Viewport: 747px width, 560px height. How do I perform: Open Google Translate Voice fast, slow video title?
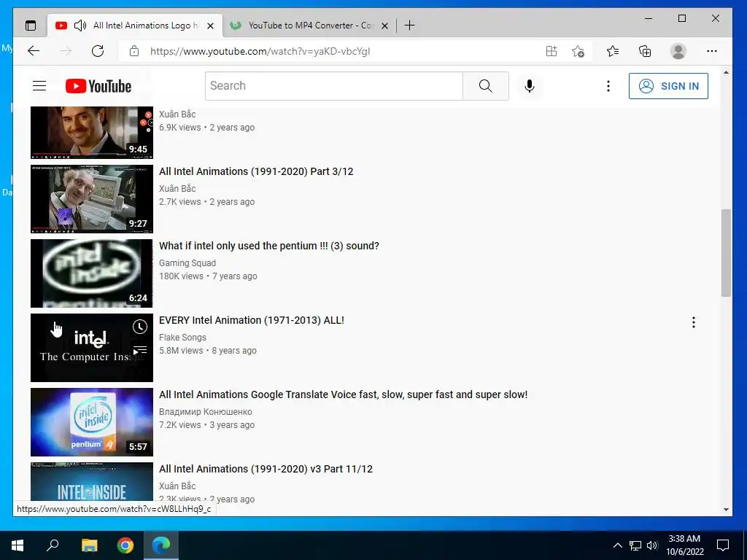(344, 394)
